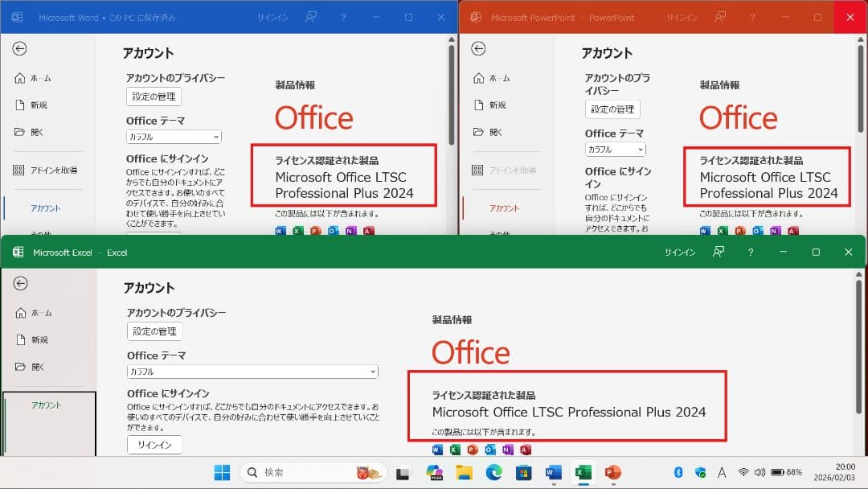This screenshot has height=489, width=868.
Task: Click the back arrow in Word
Action: click(x=19, y=49)
